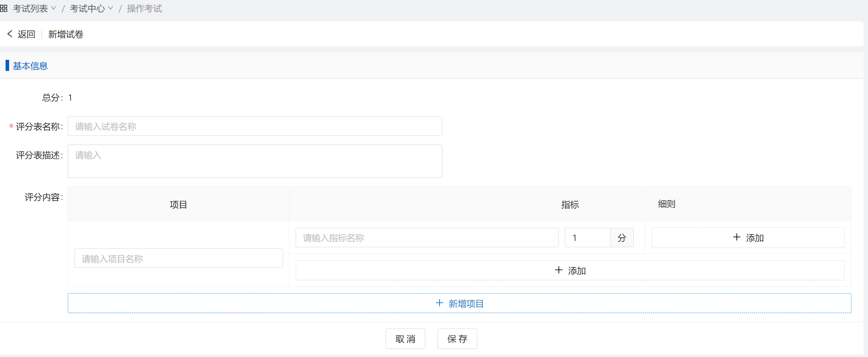The image size is (868, 357).
Task: Open the 考试列表 breadcrumb item
Action: pyautogui.click(x=30, y=8)
